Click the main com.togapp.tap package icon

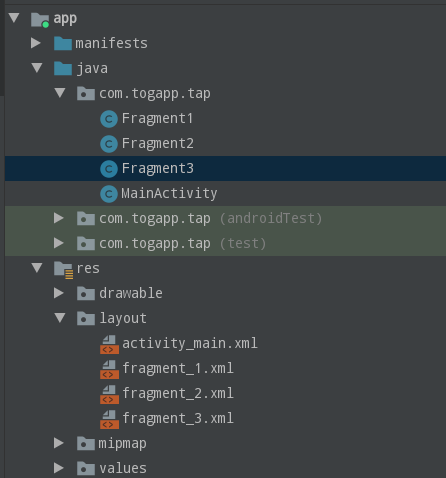click(86, 93)
